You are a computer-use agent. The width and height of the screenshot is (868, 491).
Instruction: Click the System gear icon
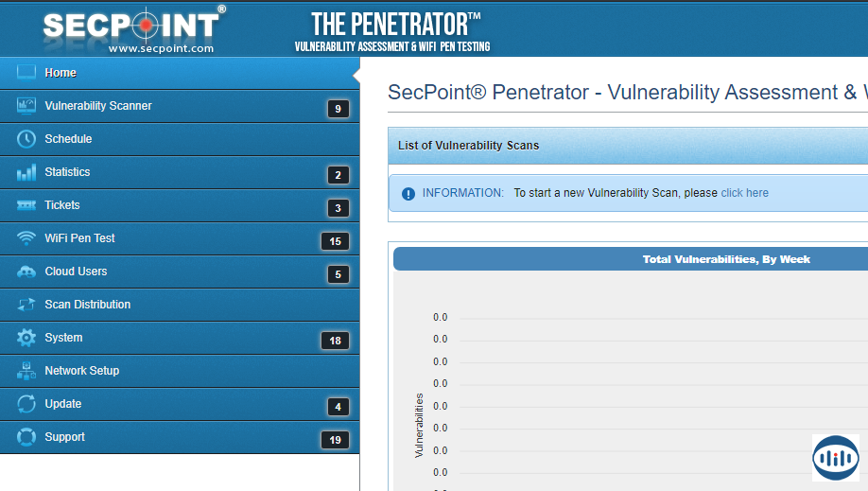click(x=26, y=338)
